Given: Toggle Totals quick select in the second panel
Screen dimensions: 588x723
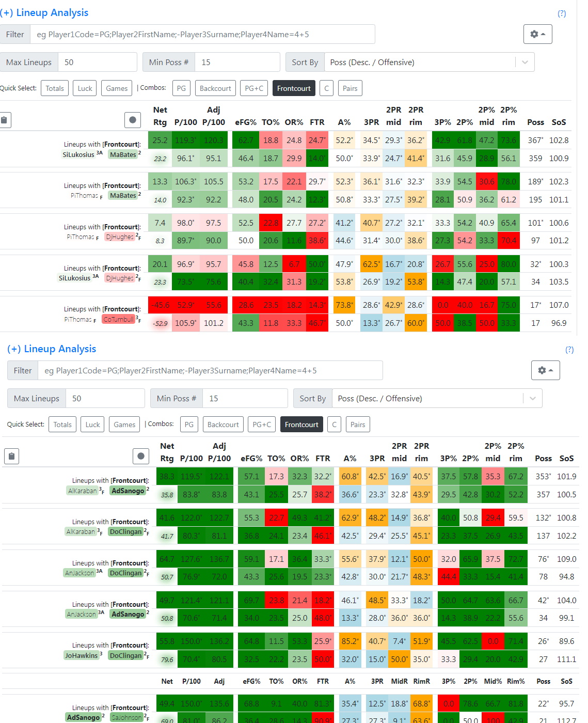Looking at the screenshot, I should [62, 425].
